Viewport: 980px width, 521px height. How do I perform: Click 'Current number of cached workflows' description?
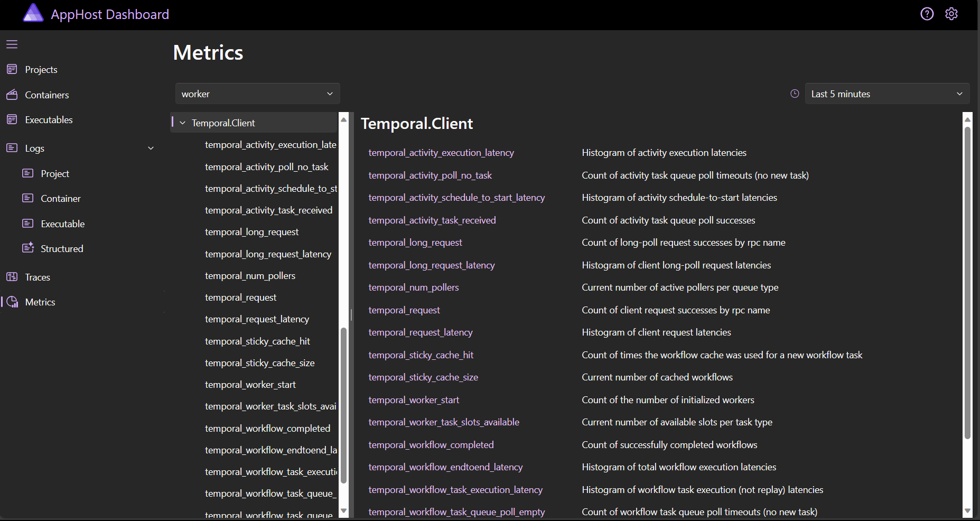pos(657,377)
